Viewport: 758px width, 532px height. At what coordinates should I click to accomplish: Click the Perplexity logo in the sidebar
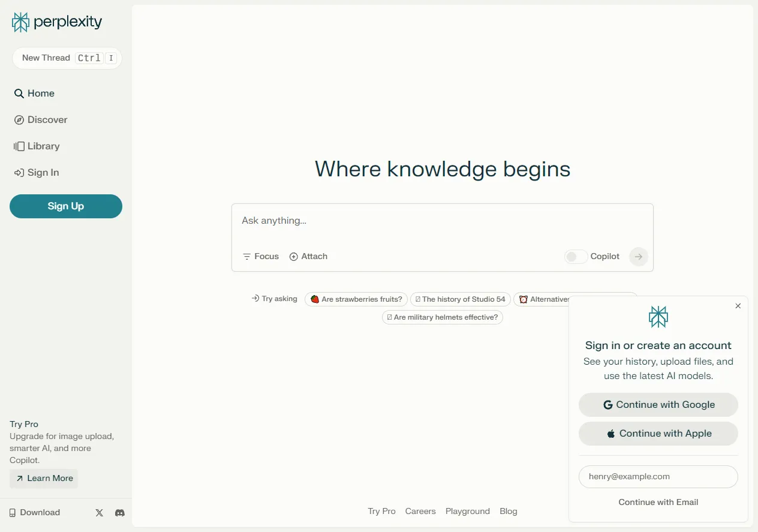click(x=57, y=22)
